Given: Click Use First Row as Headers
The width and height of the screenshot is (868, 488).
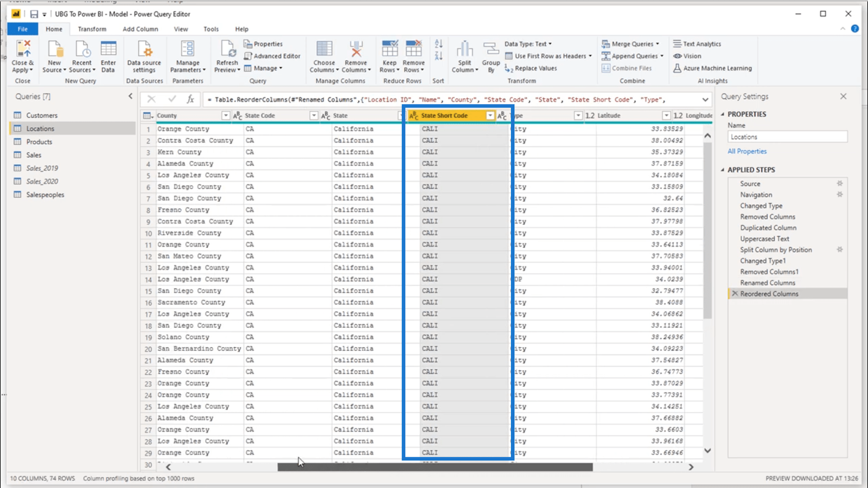Looking at the screenshot, I should pyautogui.click(x=548, y=56).
